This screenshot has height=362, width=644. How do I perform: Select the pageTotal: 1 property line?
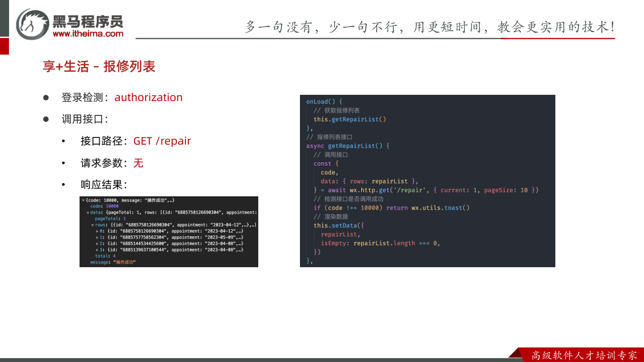coord(110,219)
